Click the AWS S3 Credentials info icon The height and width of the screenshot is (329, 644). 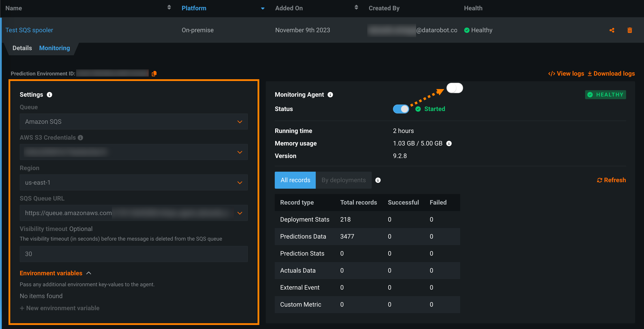tap(80, 138)
